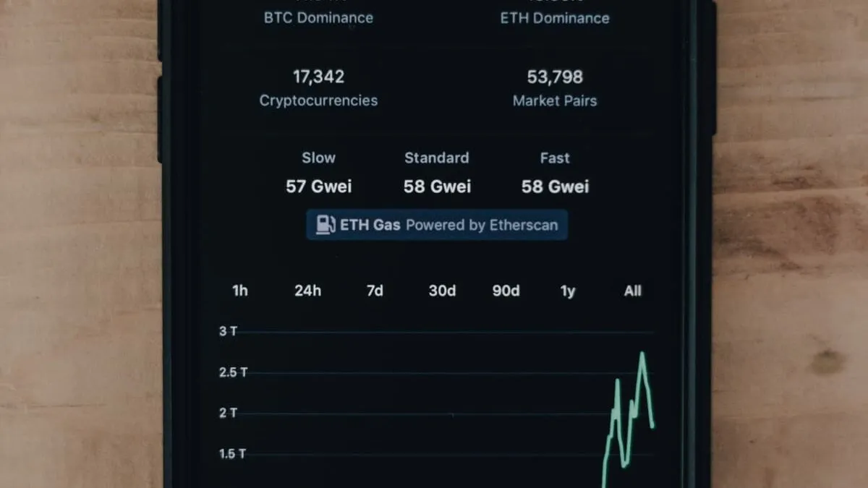Open the 7d market cap chart

click(374, 291)
